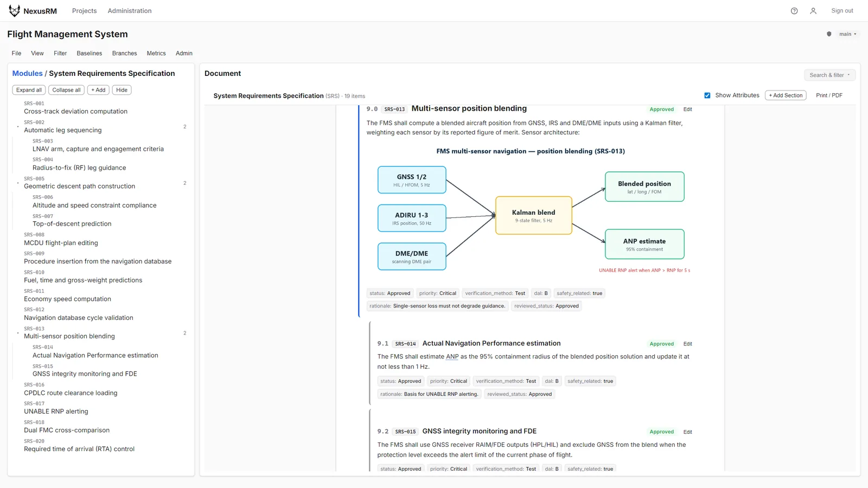The height and width of the screenshot is (488, 868).
Task: Edit requirement SRS-015 GNSS integrity monitoring
Action: (x=687, y=432)
